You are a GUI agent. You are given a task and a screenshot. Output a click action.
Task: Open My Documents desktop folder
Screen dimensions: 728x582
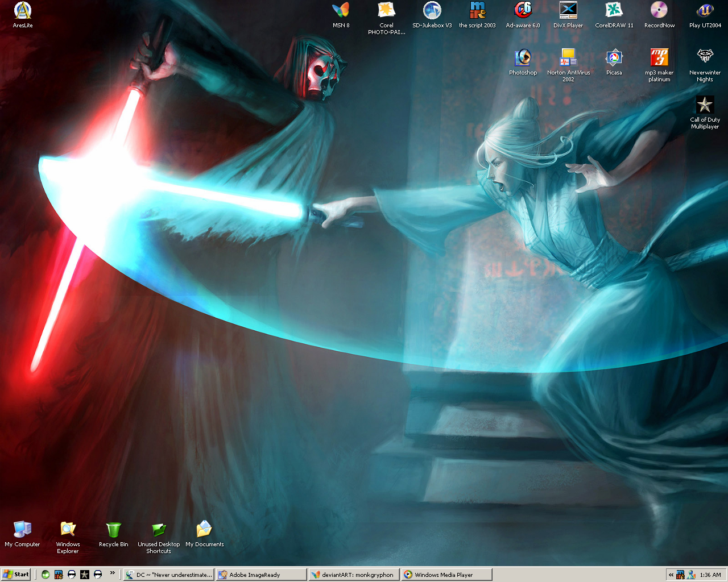(204, 534)
